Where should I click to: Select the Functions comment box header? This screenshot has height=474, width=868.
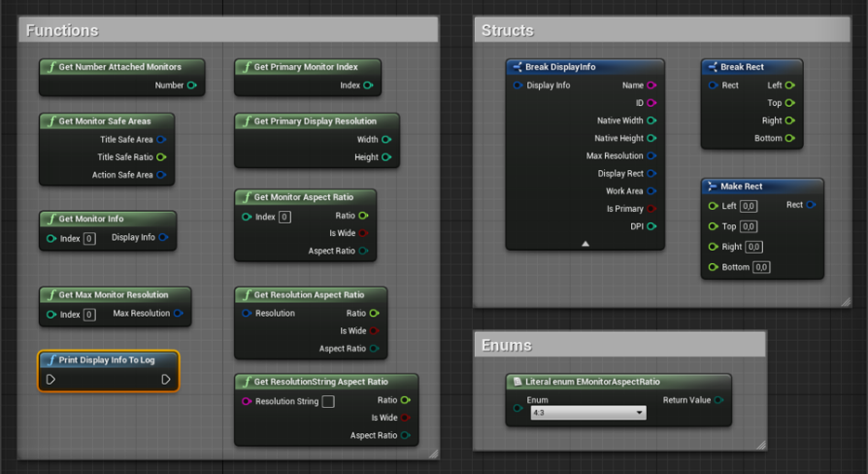click(228, 30)
